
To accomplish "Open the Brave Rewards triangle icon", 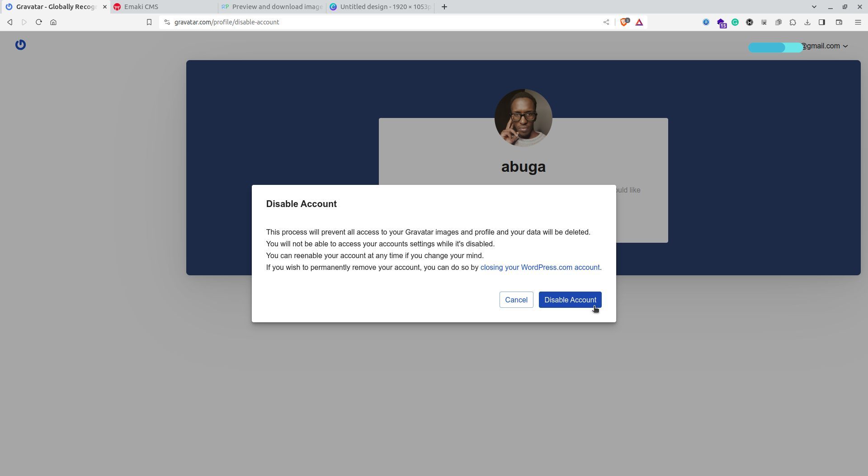I will click(x=639, y=22).
